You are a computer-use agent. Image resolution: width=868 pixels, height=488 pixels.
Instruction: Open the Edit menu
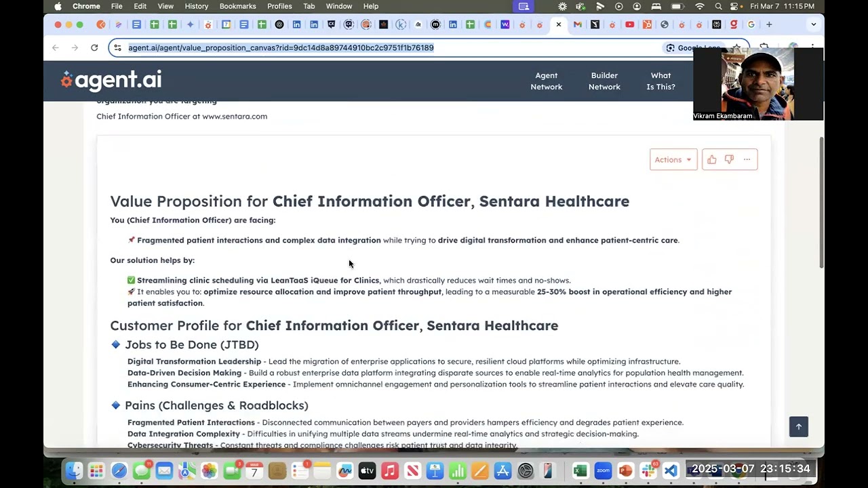pos(140,6)
